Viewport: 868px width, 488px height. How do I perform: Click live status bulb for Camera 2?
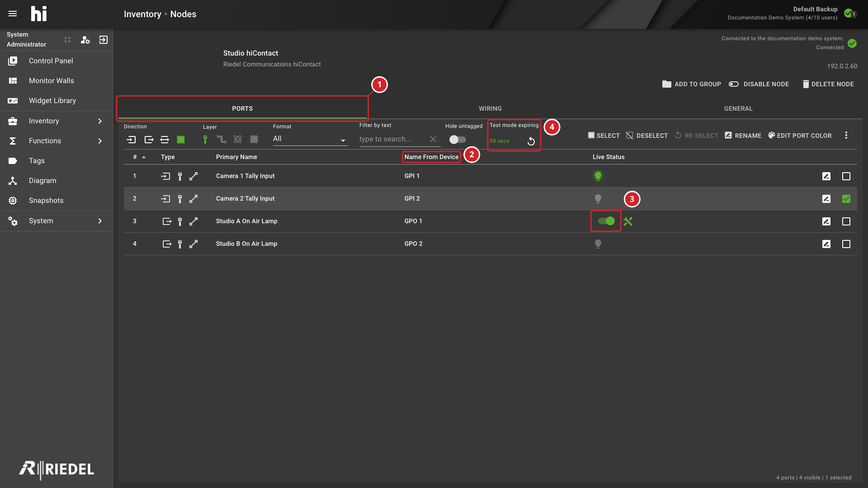598,199
